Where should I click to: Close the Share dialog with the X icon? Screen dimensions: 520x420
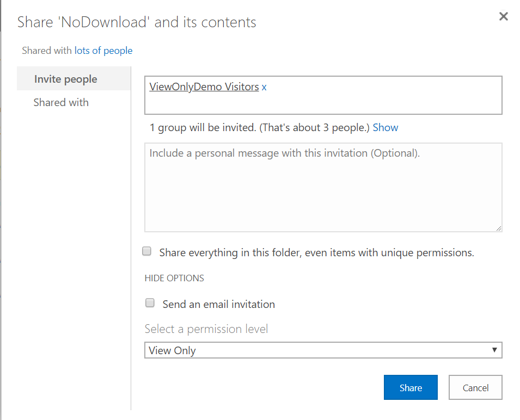pyautogui.click(x=504, y=16)
